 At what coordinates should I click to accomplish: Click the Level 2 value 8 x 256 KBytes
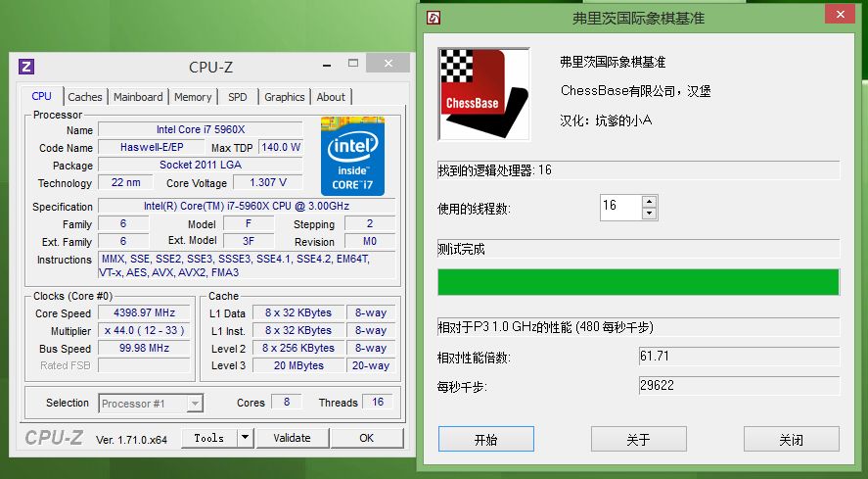pyautogui.click(x=298, y=348)
